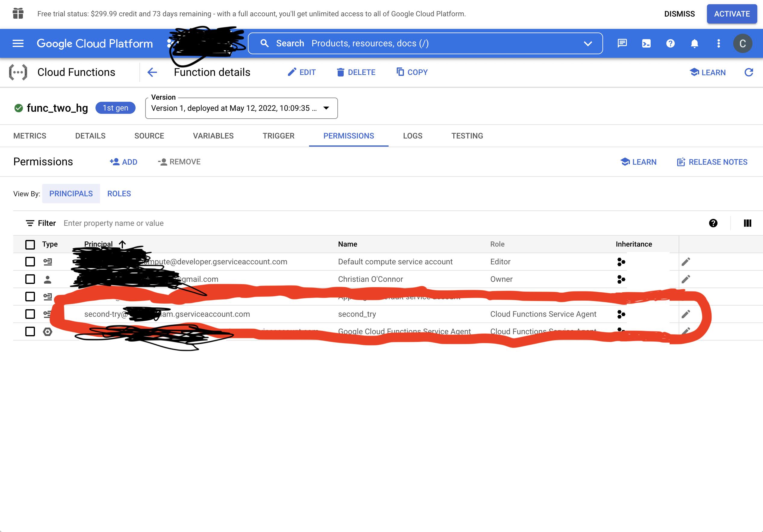The height and width of the screenshot is (532, 763).
Task: Check the second_try row checkbox
Action: (30, 314)
